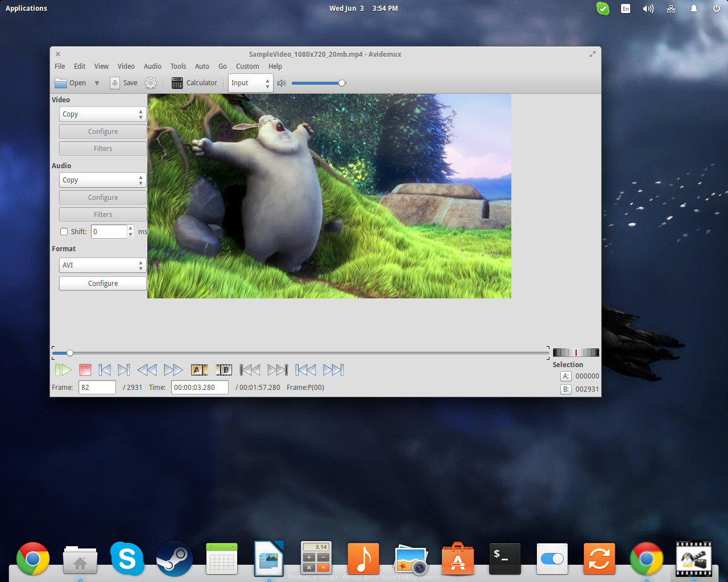728x582 pixels.
Task: Expand the Open recent files arrow
Action: [97, 83]
